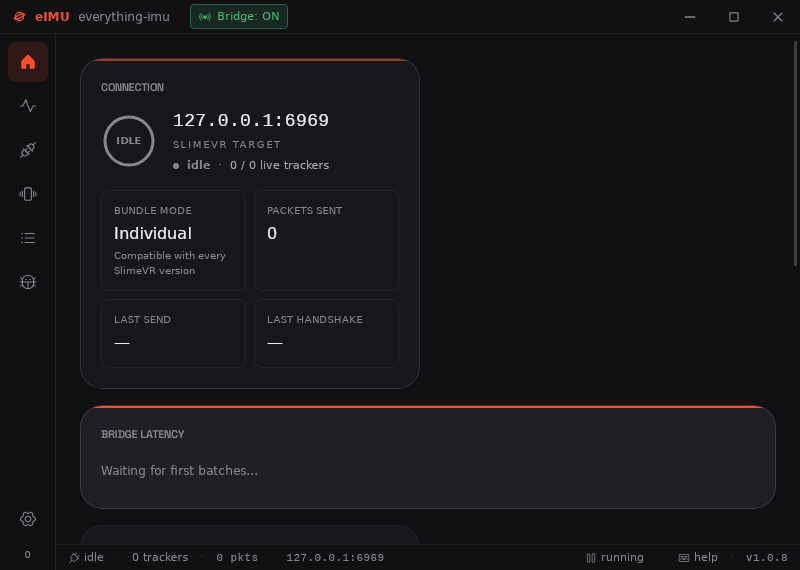
Task: Click the IDLE status ring
Action: click(129, 141)
